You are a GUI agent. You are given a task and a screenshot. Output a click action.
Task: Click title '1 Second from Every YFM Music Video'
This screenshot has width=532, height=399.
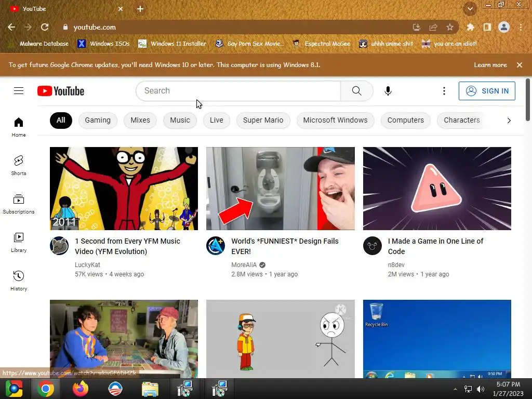click(x=128, y=246)
